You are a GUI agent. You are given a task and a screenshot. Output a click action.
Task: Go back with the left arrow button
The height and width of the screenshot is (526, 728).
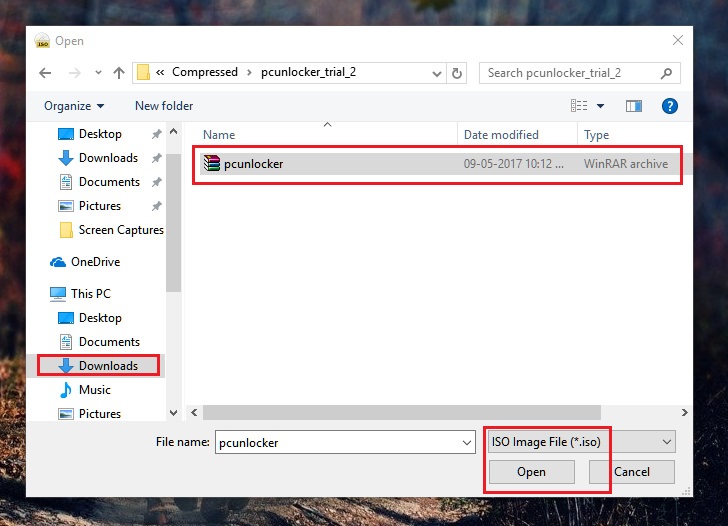[x=45, y=73]
